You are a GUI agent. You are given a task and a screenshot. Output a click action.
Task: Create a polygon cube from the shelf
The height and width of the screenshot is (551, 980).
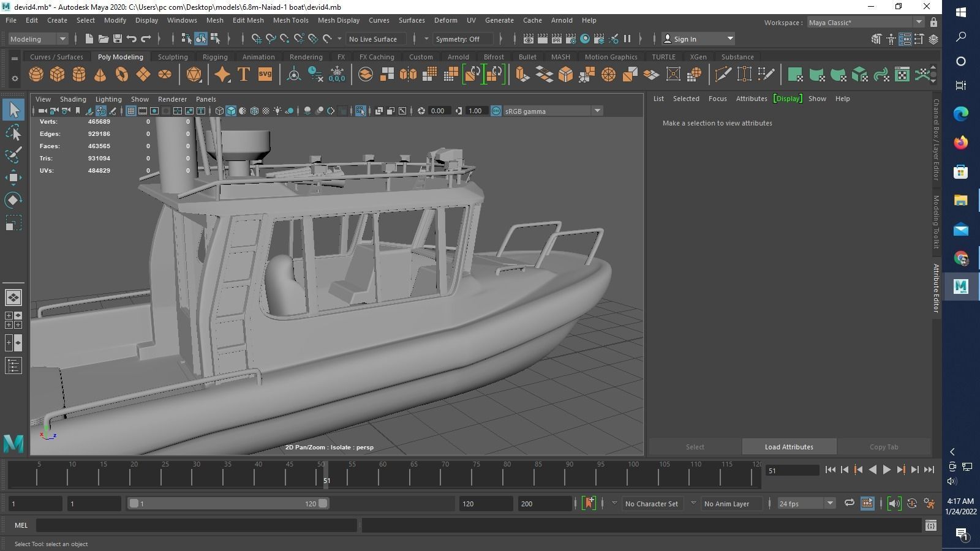click(x=58, y=75)
